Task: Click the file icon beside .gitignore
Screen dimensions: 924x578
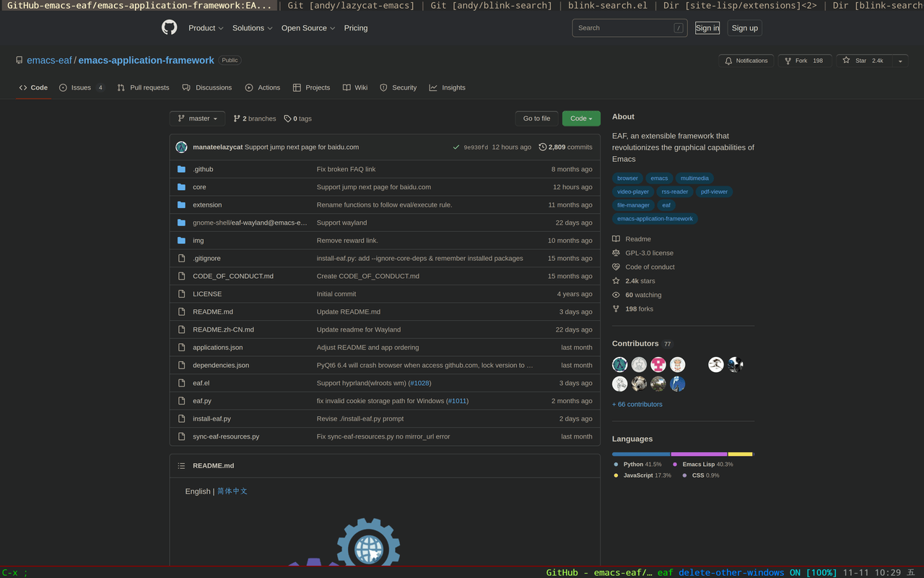Action: pyautogui.click(x=181, y=258)
